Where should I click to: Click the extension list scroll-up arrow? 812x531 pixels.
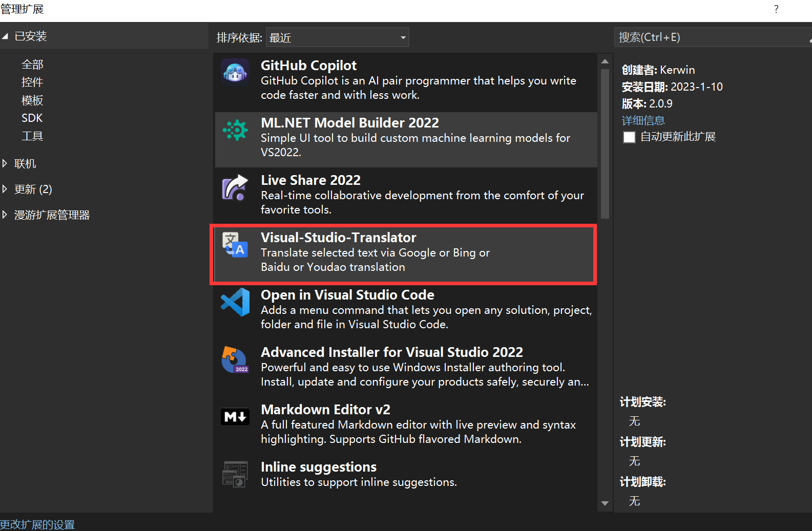[x=605, y=61]
